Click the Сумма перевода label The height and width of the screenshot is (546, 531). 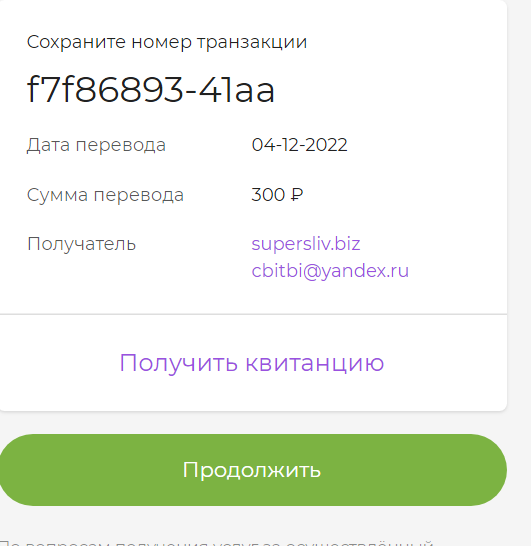tap(105, 195)
